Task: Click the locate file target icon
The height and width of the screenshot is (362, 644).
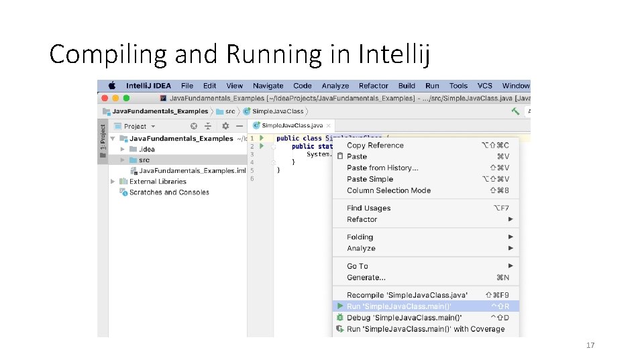Action: [194, 127]
